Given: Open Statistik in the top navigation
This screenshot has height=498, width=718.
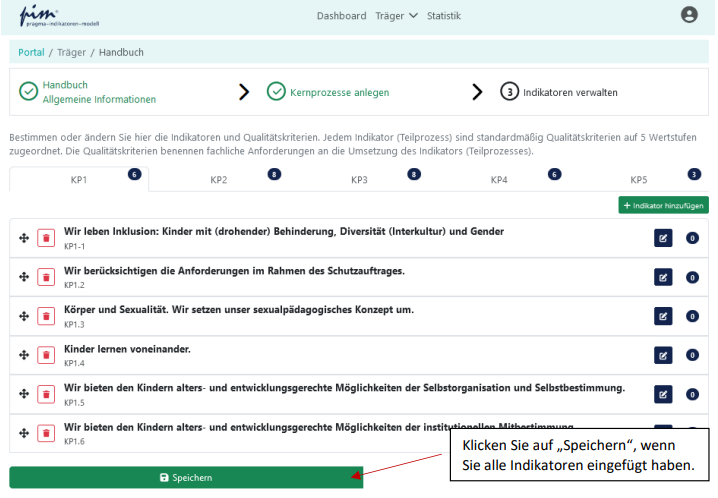Looking at the screenshot, I should tap(443, 16).
